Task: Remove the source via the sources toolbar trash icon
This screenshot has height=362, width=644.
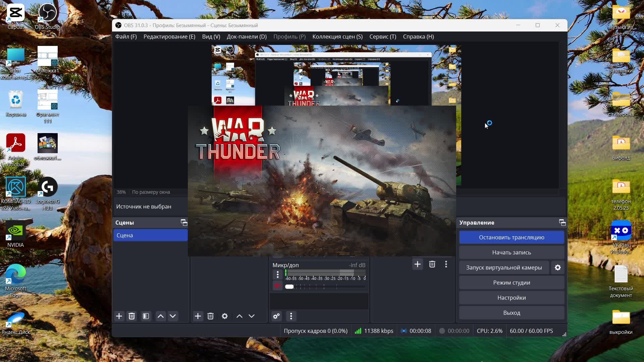Action: (x=211, y=316)
